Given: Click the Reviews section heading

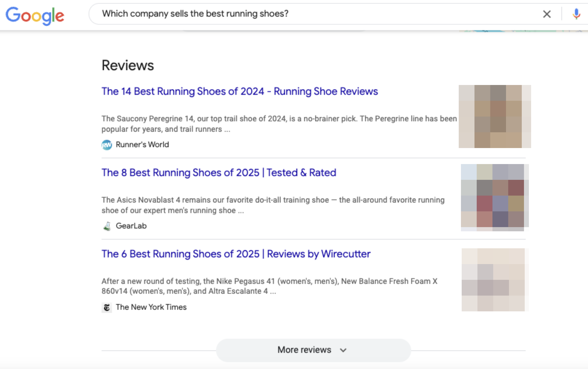Looking at the screenshot, I should click(128, 65).
